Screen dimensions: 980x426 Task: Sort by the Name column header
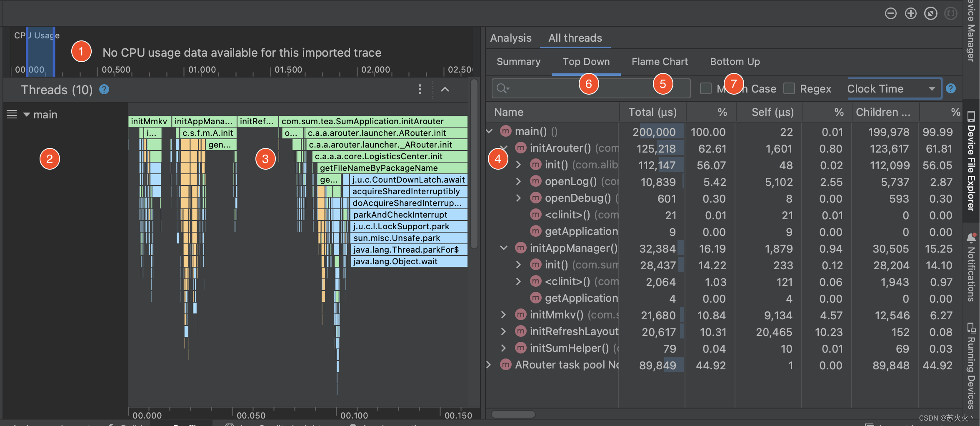pyautogui.click(x=552, y=112)
